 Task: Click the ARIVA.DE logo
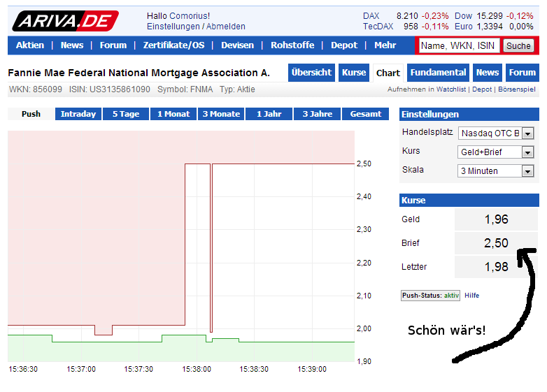pyautogui.click(x=65, y=21)
